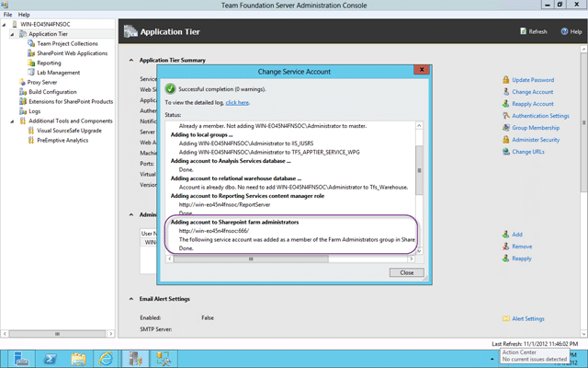
Task: Open Internet Explorer from taskbar
Action: (x=106, y=359)
